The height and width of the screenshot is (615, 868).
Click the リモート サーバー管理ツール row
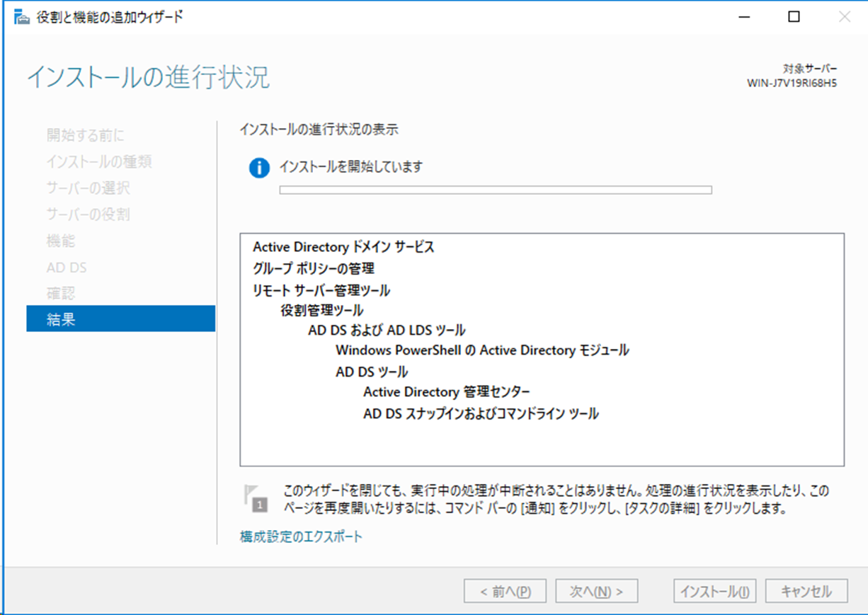[321, 290]
